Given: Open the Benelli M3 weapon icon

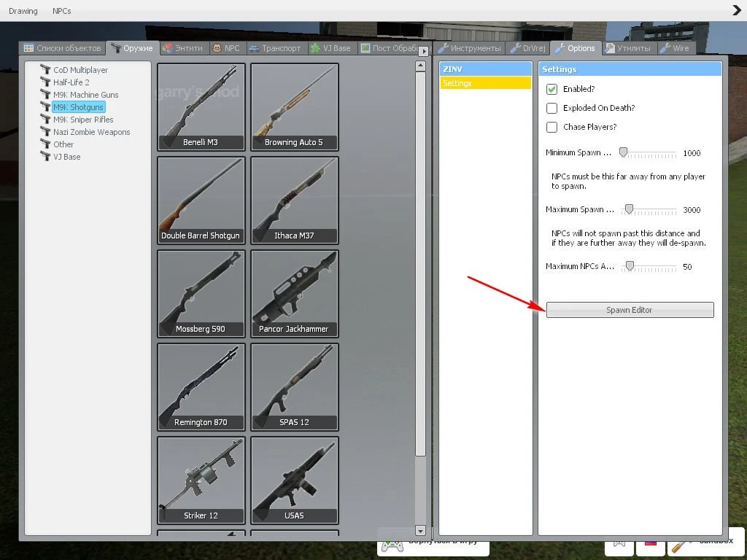Looking at the screenshot, I should tap(201, 107).
